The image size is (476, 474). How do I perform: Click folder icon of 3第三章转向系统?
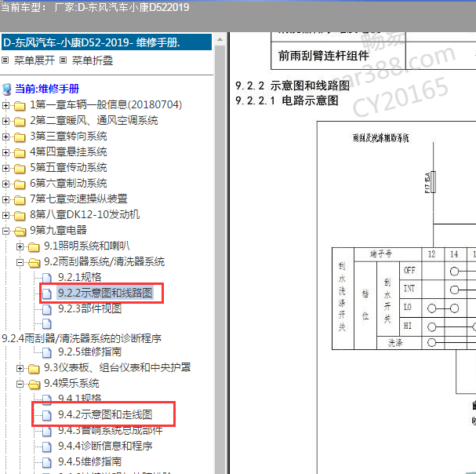click(x=20, y=137)
